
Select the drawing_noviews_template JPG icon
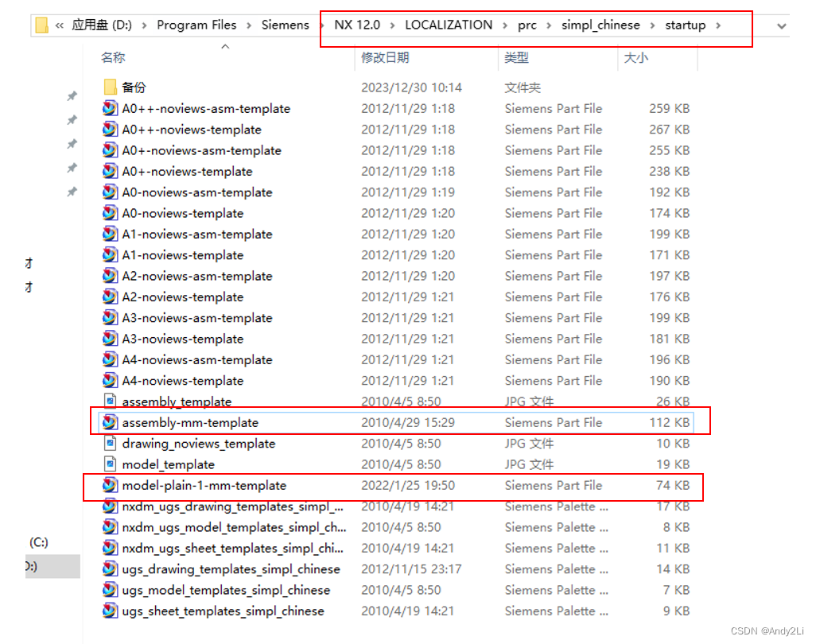coord(110,443)
